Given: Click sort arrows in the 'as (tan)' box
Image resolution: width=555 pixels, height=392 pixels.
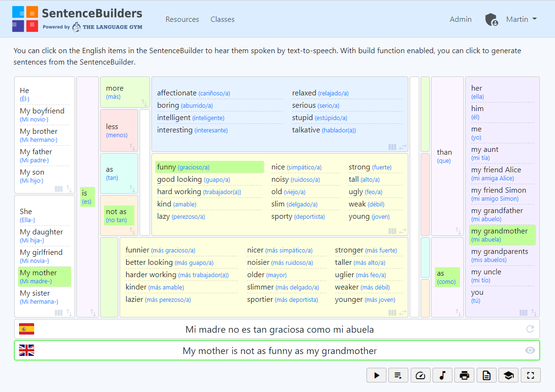Looking at the screenshot, I should pyautogui.click(x=132, y=188).
